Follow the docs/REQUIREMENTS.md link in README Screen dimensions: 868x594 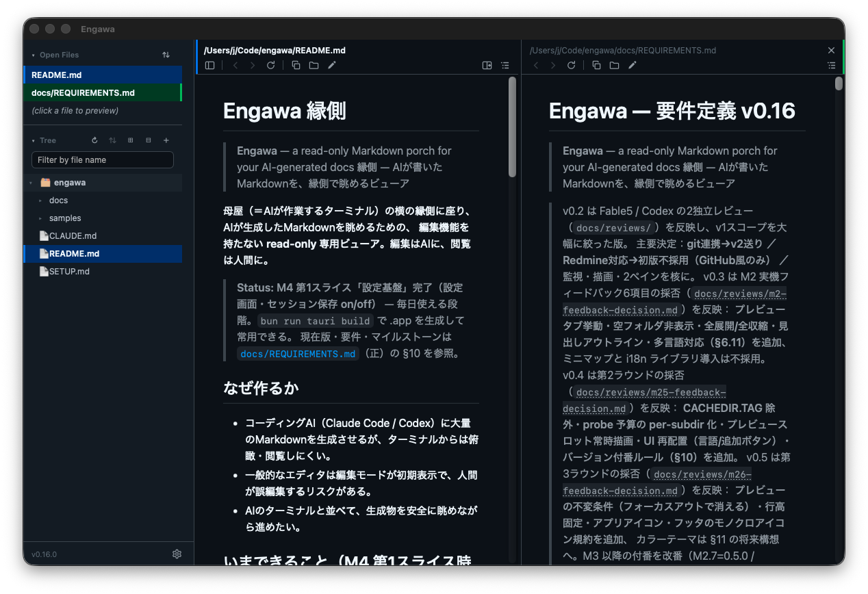pos(298,354)
